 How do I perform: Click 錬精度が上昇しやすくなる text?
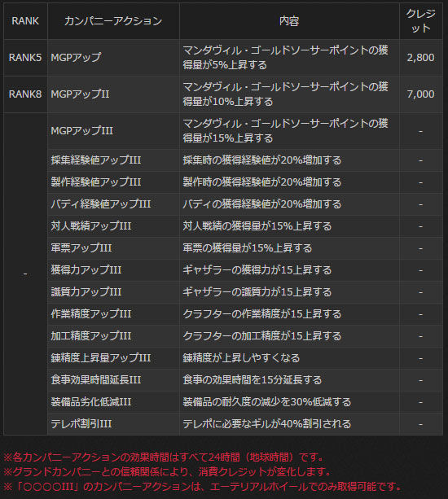pyautogui.click(x=241, y=357)
